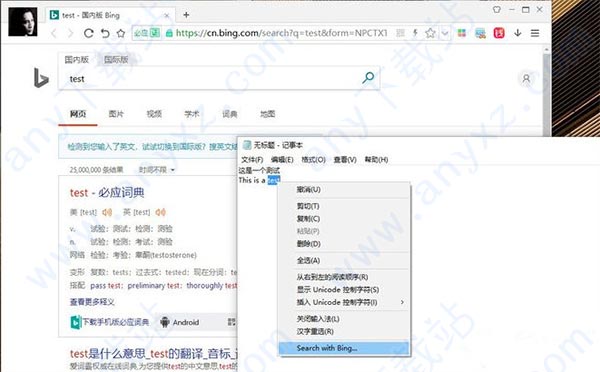Click the red extension icon in toolbar
Viewport: 600px width, 372px height.
(x=499, y=33)
